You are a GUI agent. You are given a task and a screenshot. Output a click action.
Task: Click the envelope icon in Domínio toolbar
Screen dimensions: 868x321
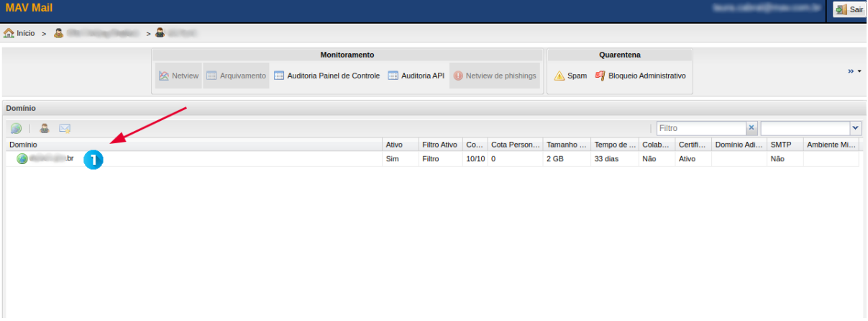click(65, 128)
